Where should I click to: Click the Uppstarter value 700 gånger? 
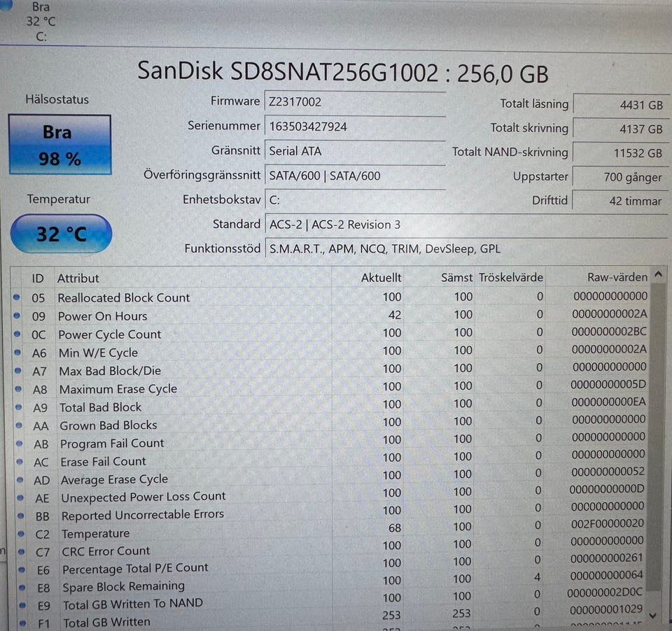[x=621, y=177]
